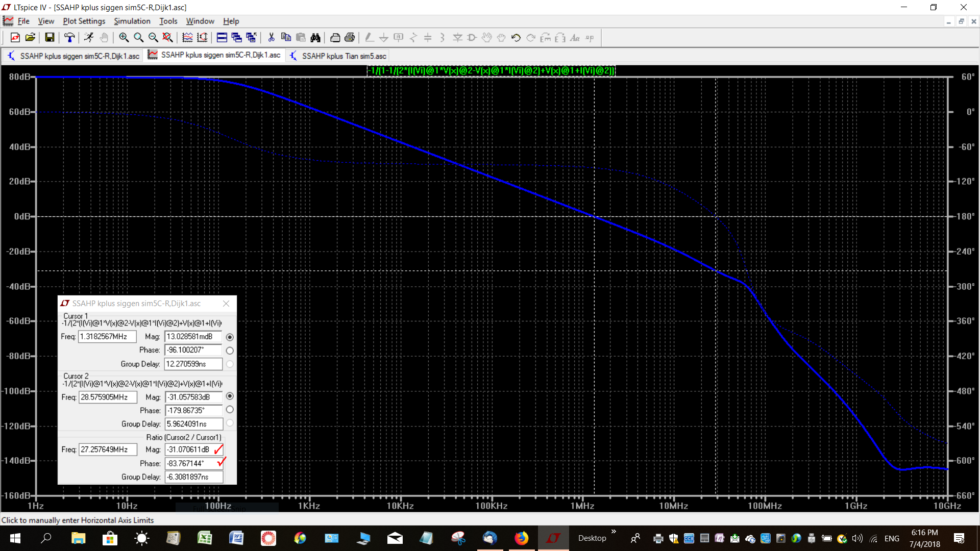The height and width of the screenshot is (551, 980).
Task: Select Cursor 2 Phase radio button
Action: click(x=230, y=410)
